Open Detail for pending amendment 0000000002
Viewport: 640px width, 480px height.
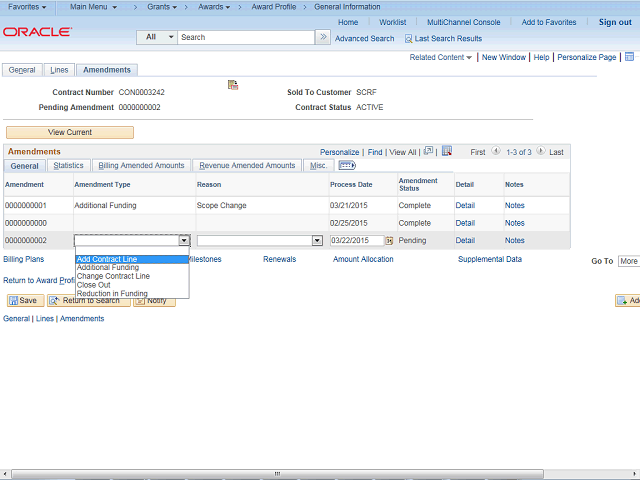click(x=465, y=240)
